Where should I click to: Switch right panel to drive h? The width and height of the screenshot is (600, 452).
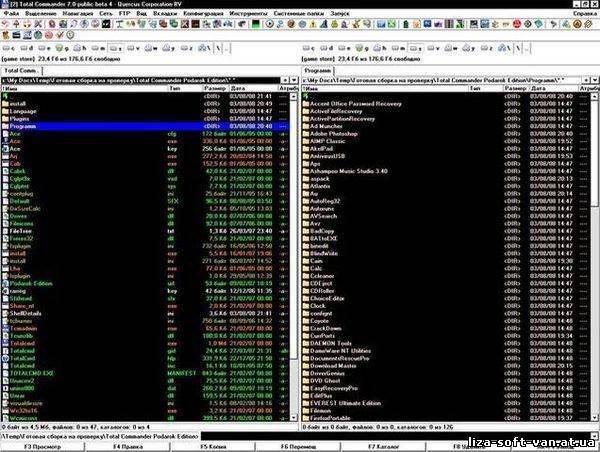380,48
